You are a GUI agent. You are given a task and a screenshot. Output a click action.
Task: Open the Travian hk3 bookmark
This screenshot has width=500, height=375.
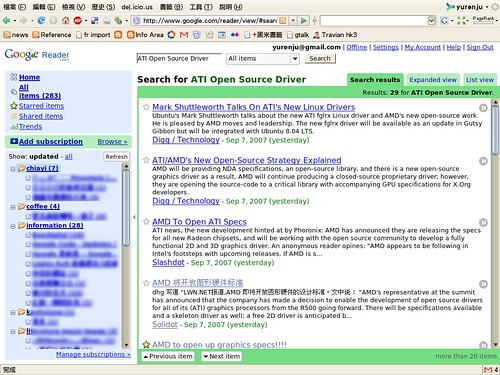(x=335, y=35)
